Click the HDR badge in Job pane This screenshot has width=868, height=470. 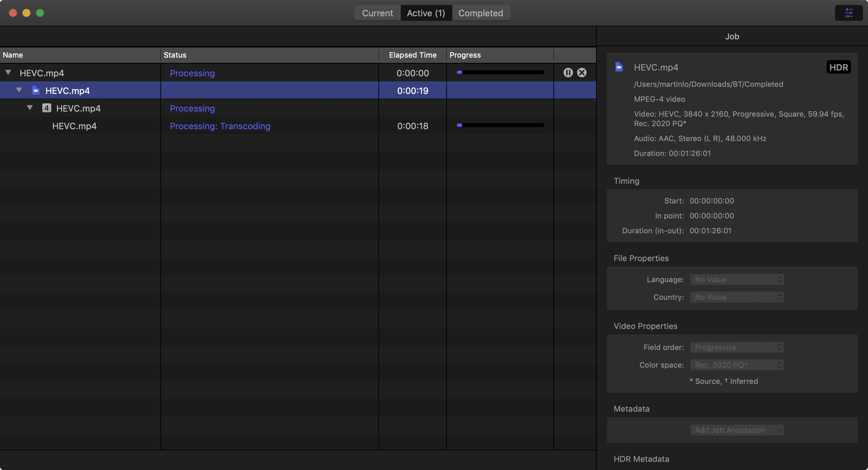point(839,67)
